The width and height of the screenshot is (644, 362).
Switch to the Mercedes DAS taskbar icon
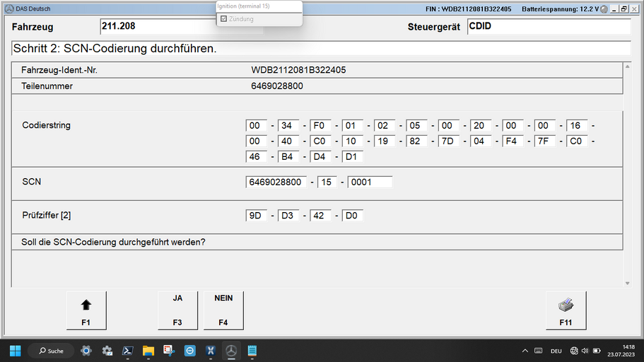click(231, 351)
